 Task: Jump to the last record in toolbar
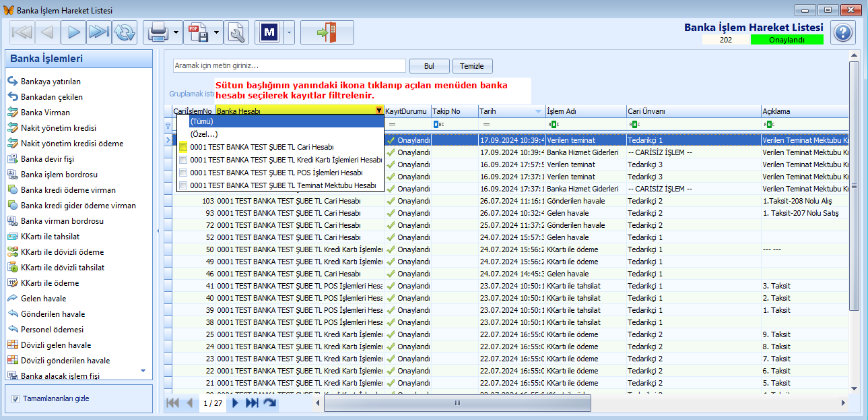pos(99,32)
